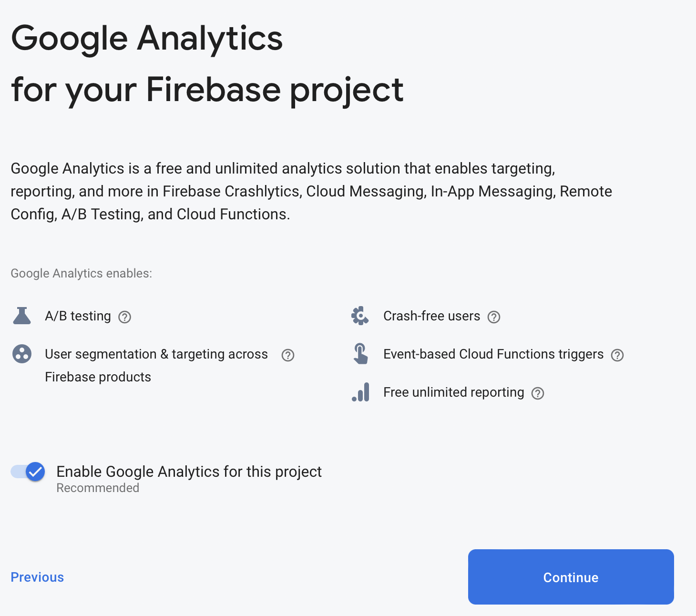Click User segmentation & targeting text
This screenshot has height=616, width=696.
tap(156, 354)
